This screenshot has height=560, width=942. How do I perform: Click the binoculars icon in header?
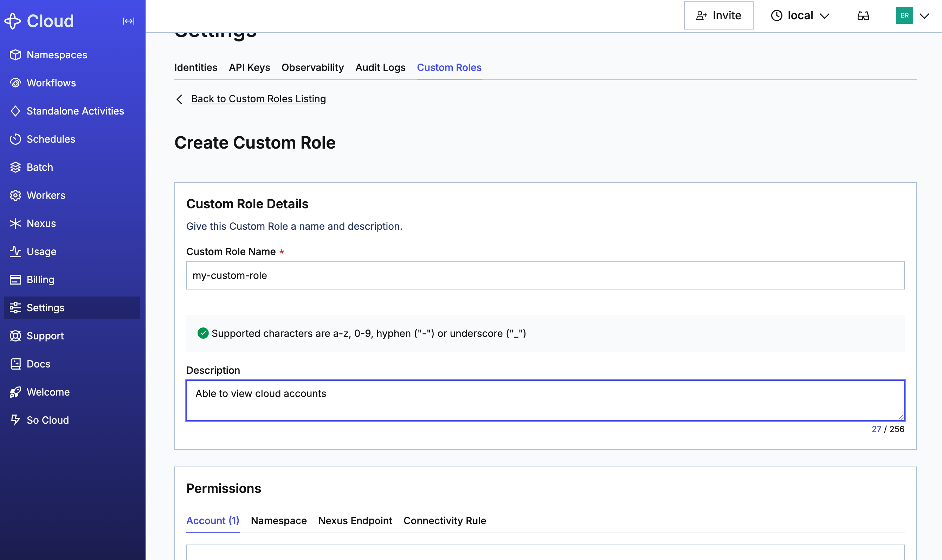863,16
